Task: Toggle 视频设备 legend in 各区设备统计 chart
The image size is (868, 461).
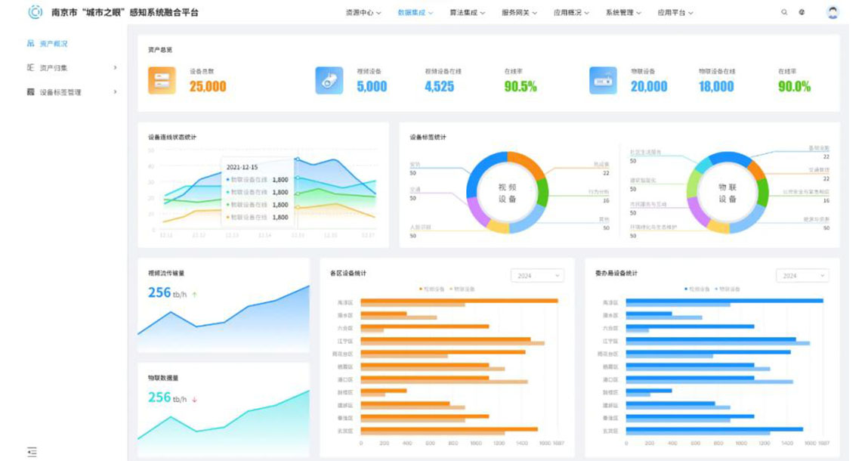Action: click(x=433, y=289)
